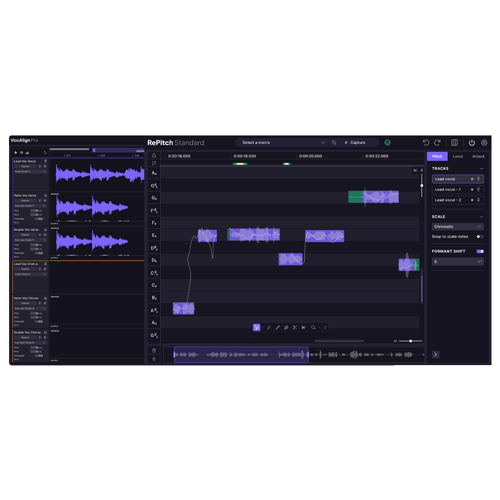Select the line draw tool in palette

277,328
